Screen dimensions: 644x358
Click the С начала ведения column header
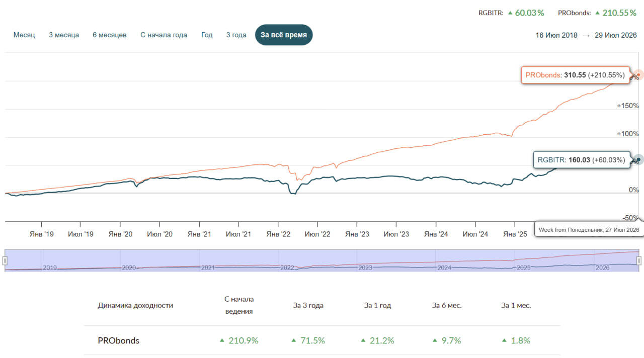pyautogui.click(x=239, y=305)
